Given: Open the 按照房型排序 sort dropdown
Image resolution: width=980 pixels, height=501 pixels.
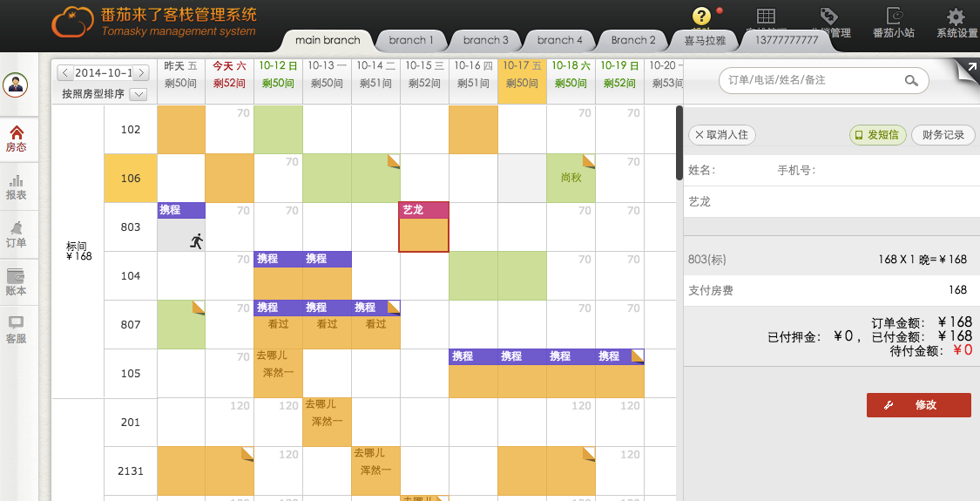Looking at the screenshot, I should point(139,94).
